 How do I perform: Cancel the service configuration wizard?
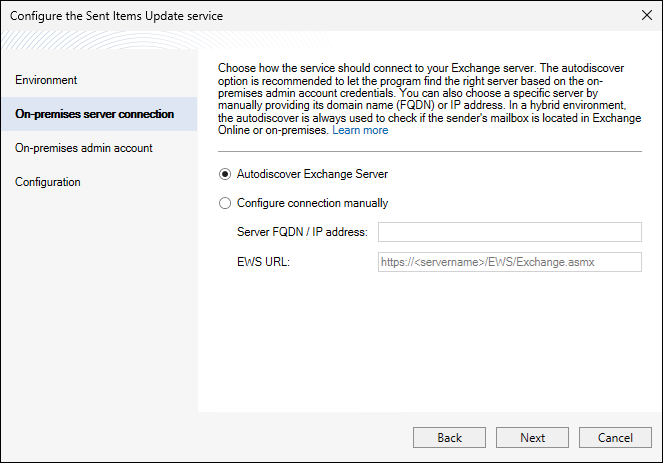pos(615,438)
